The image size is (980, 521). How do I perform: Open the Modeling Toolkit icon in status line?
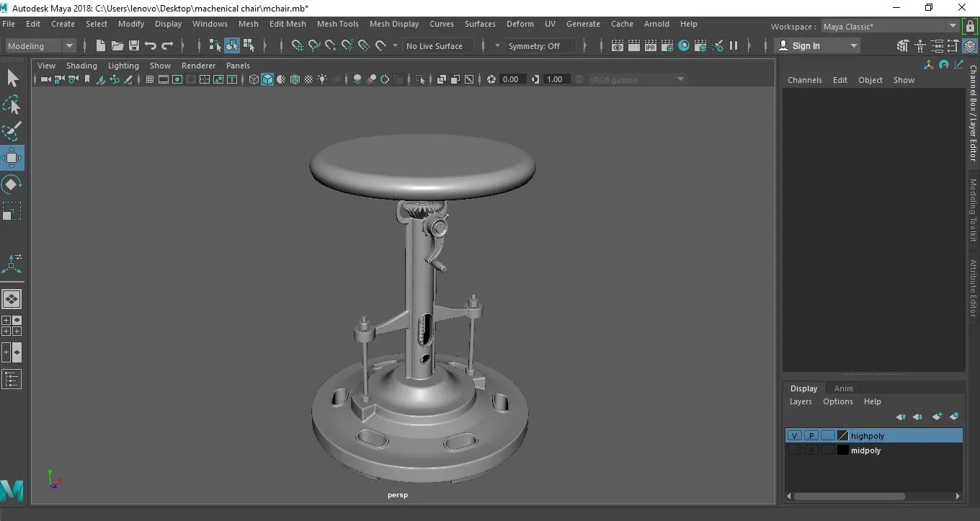(903, 45)
